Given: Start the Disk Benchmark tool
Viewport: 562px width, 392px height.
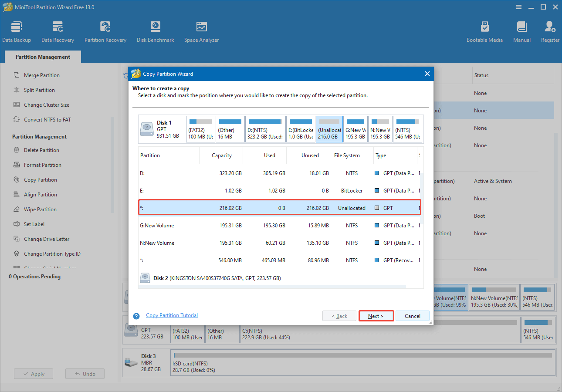Looking at the screenshot, I should (x=155, y=30).
